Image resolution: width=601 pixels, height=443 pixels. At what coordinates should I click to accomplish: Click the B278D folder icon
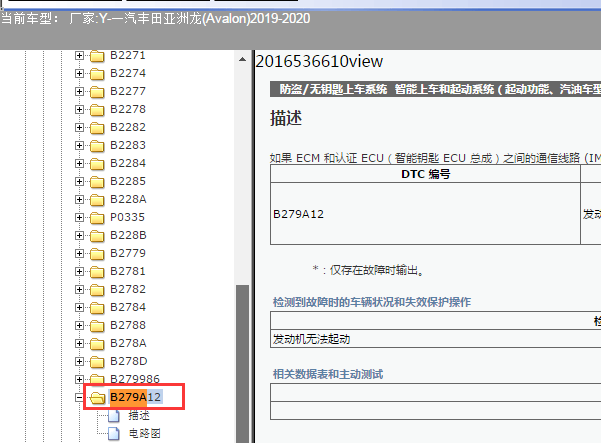(x=97, y=362)
